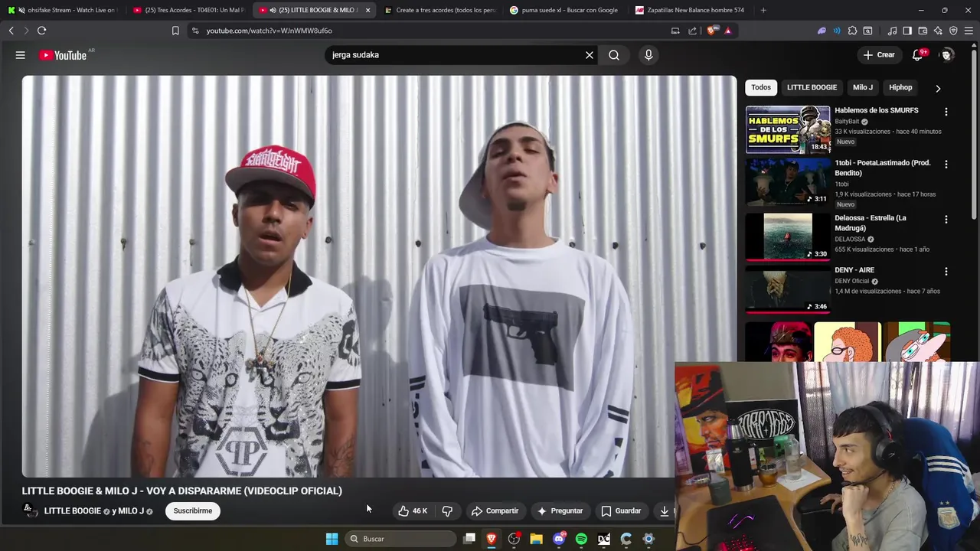Open Discord from the taskbar

[559, 539]
